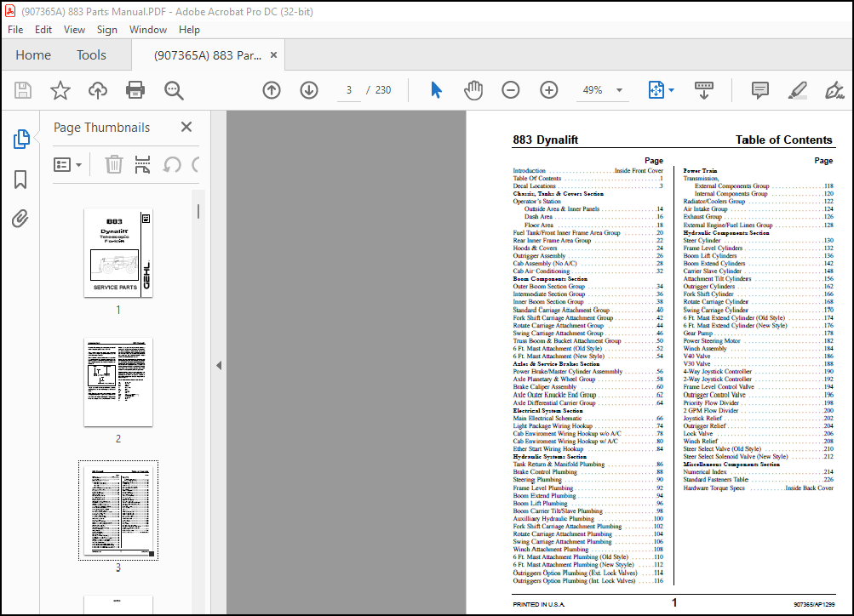Screen dimensions: 854x616
Task: Open the Window menu
Action: (x=147, y=30)
